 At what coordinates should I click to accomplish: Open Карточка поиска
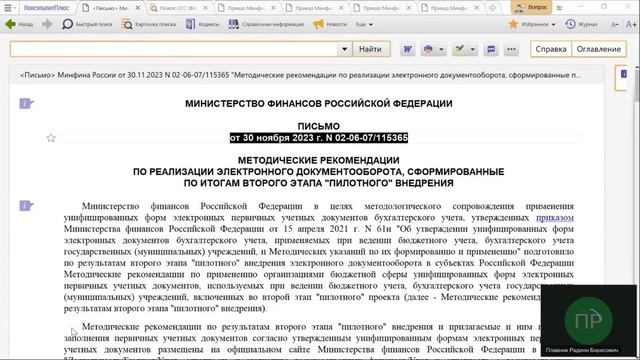[149, 24]
